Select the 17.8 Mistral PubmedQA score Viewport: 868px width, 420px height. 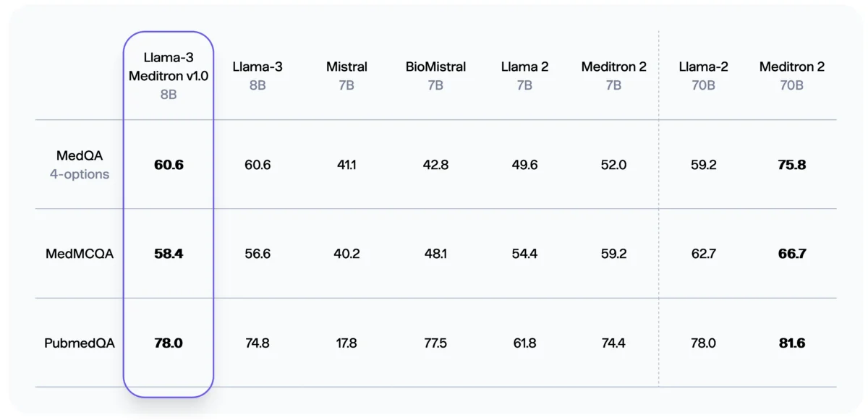[x=346, y=343]
